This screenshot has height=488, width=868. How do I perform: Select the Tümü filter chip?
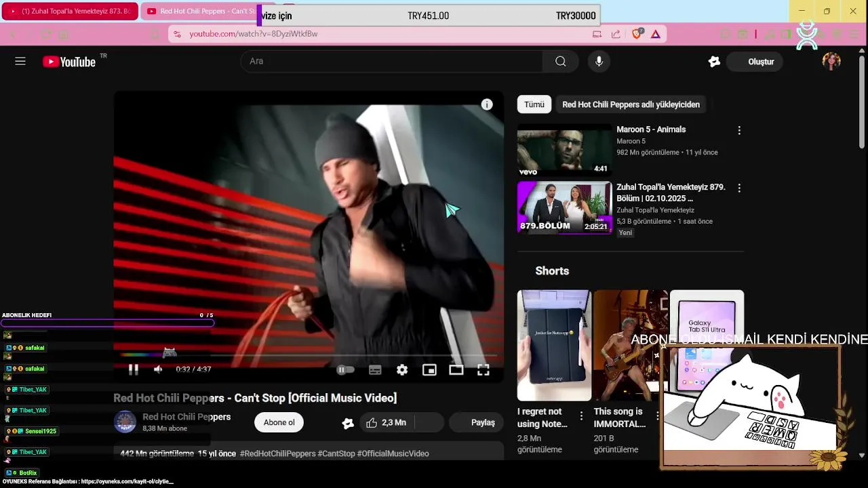(534, 104)
